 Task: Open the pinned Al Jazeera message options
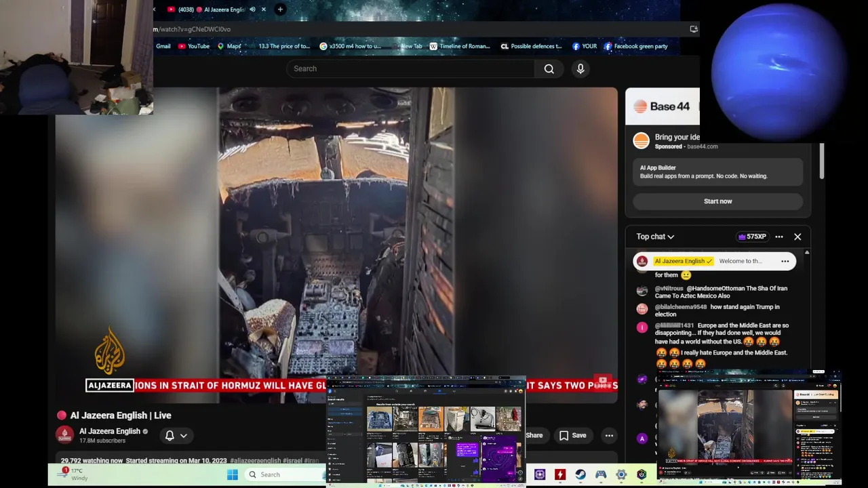[785, 261]
